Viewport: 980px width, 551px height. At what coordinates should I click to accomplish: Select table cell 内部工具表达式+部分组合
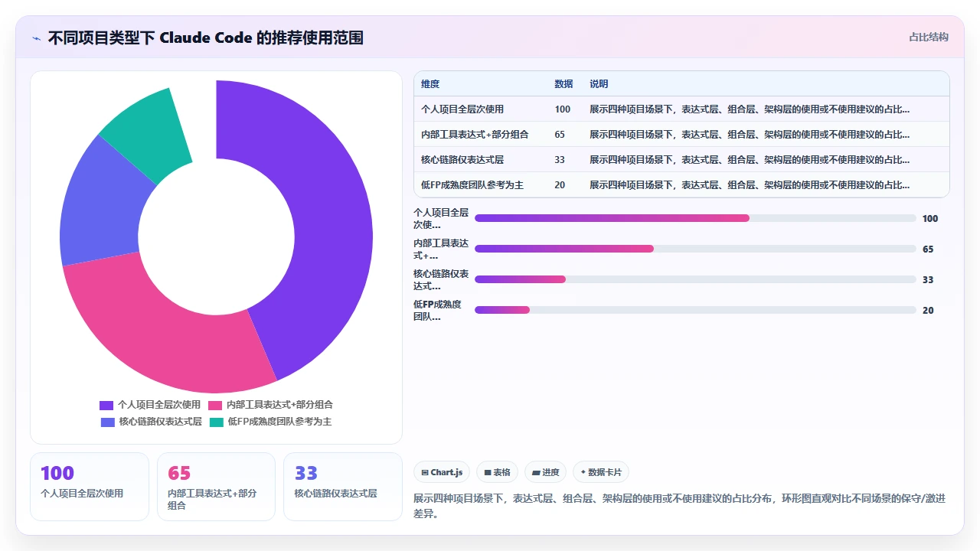point(475,135)
